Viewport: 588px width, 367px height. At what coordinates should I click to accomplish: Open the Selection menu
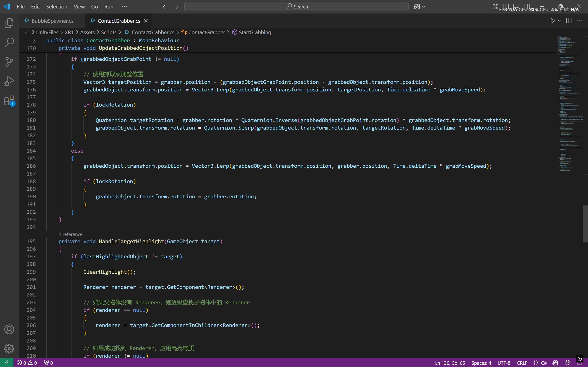57,7
